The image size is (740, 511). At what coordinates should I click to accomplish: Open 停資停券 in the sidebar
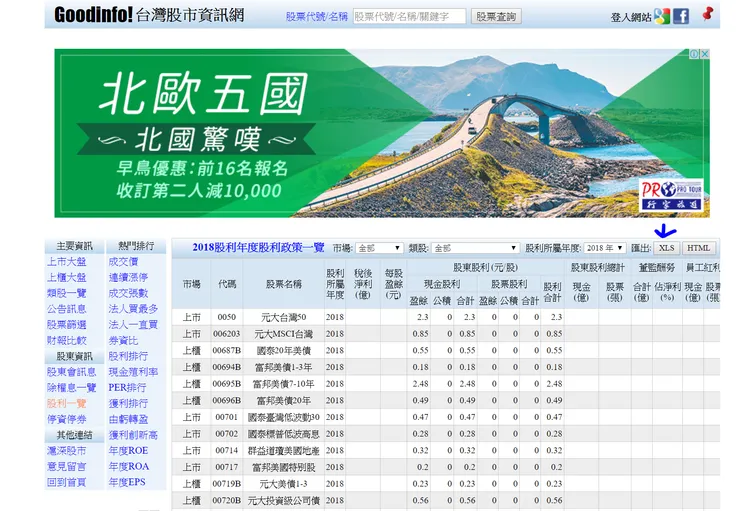pos(67,419)
